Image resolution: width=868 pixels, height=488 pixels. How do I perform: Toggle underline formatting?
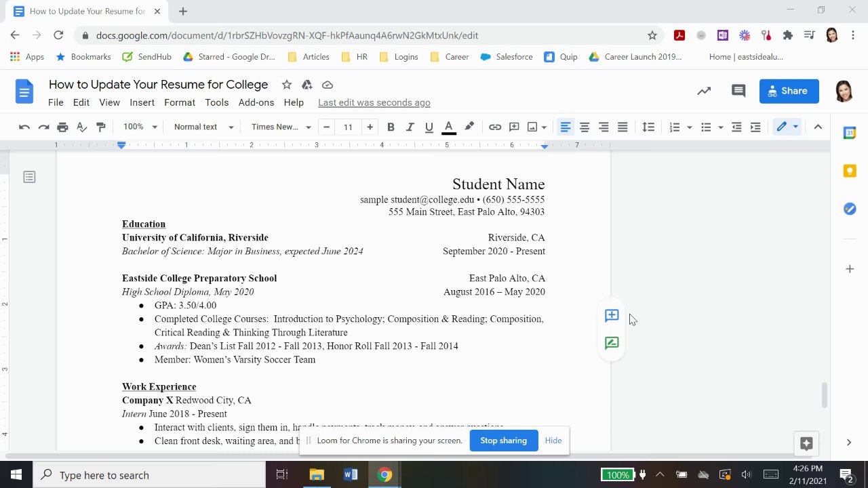click(x=429, y=127)
